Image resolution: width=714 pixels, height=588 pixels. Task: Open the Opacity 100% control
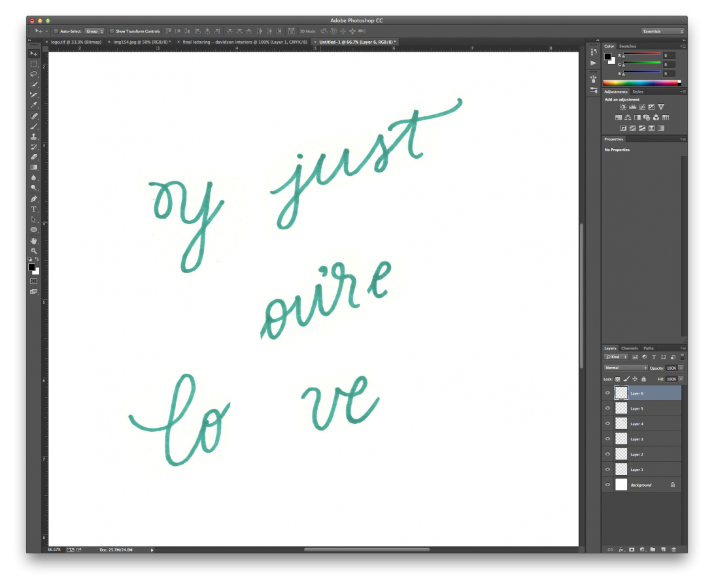point(671,368)
